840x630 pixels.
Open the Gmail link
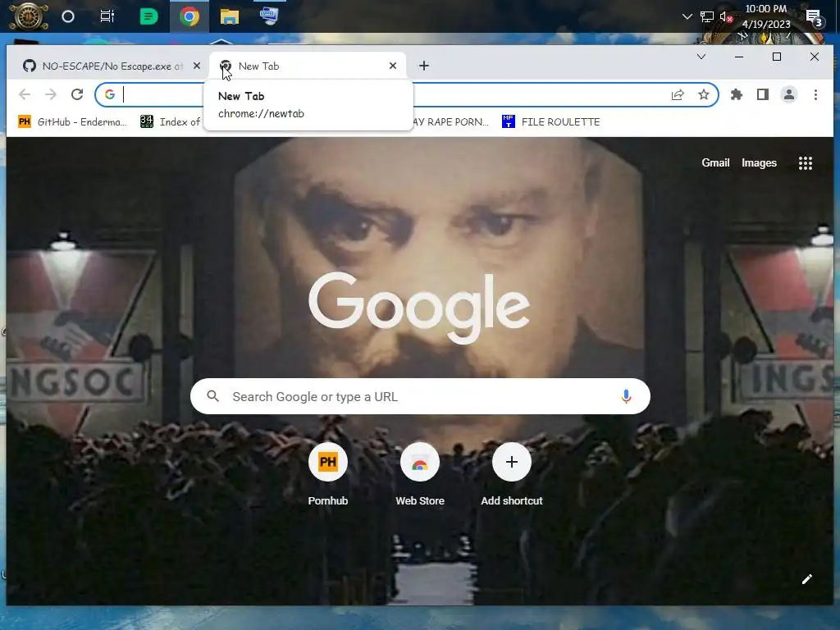(715, 163)
